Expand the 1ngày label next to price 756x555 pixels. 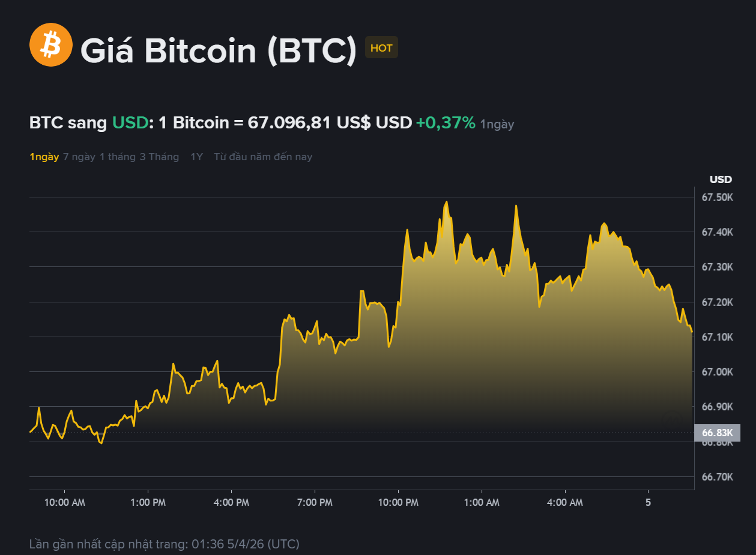[497, 124]
